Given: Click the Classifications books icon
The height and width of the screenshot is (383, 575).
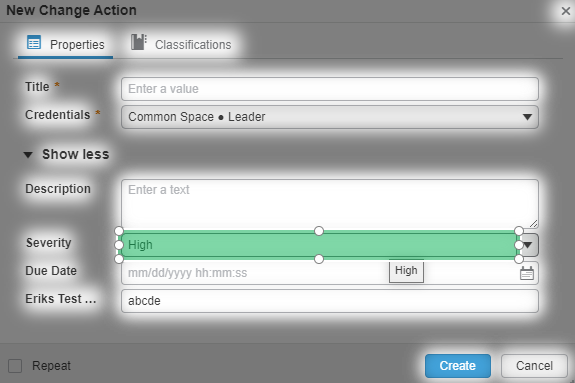Looking at the screenshot, I should point(139,42).
